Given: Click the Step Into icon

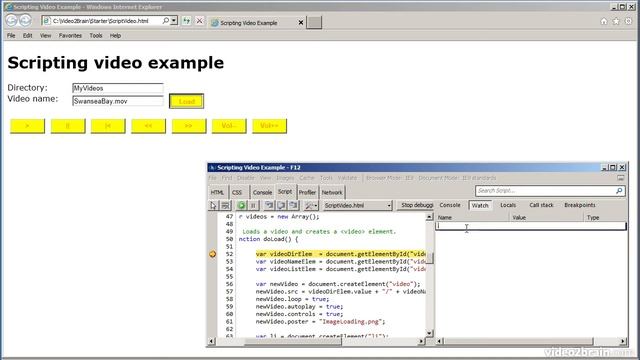Looking at the screenshot, I should 269,205.
